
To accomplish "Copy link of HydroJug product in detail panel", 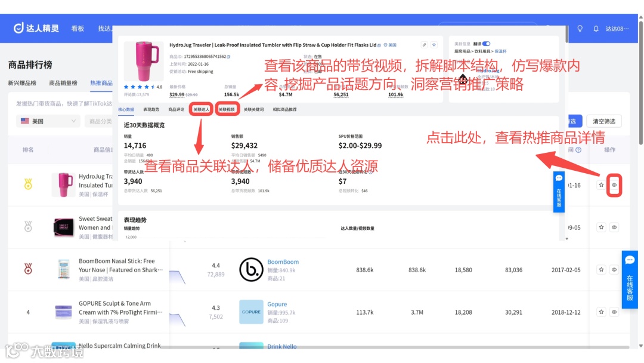I will coord(425,45).
